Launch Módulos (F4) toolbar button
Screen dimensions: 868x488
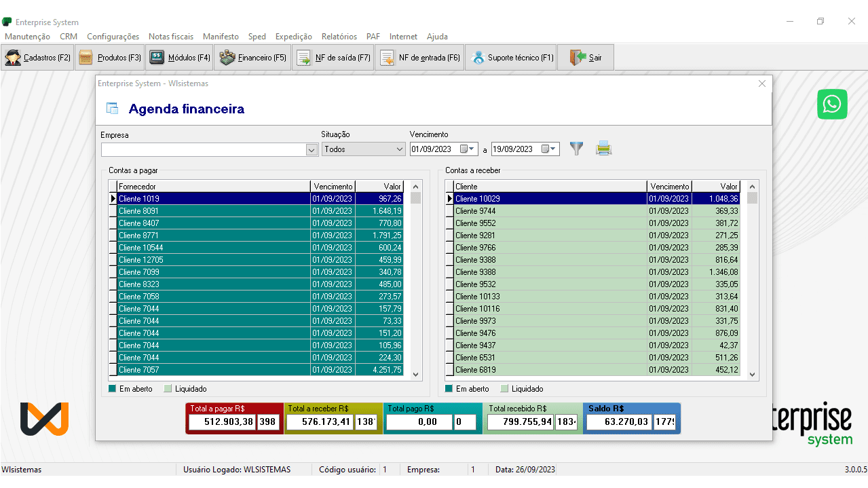pos(180,58)
